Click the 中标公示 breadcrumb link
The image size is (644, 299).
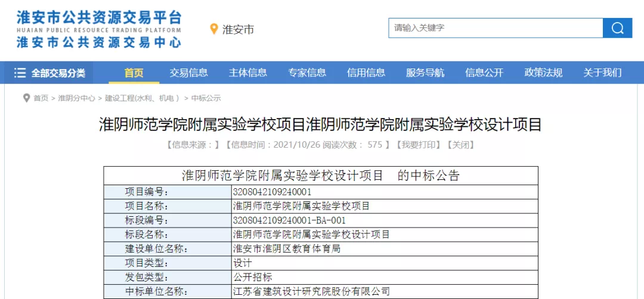point(206,98)
